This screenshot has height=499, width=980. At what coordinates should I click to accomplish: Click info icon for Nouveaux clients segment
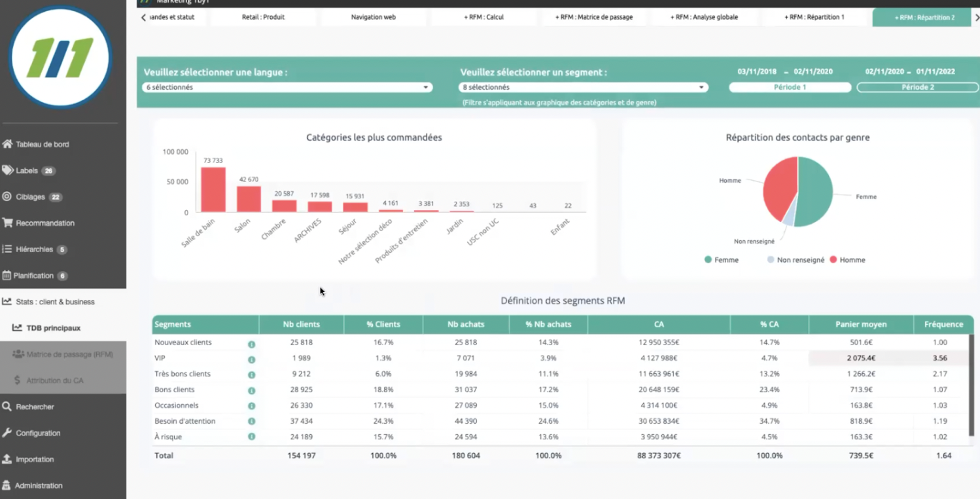(x=251, y=344)
